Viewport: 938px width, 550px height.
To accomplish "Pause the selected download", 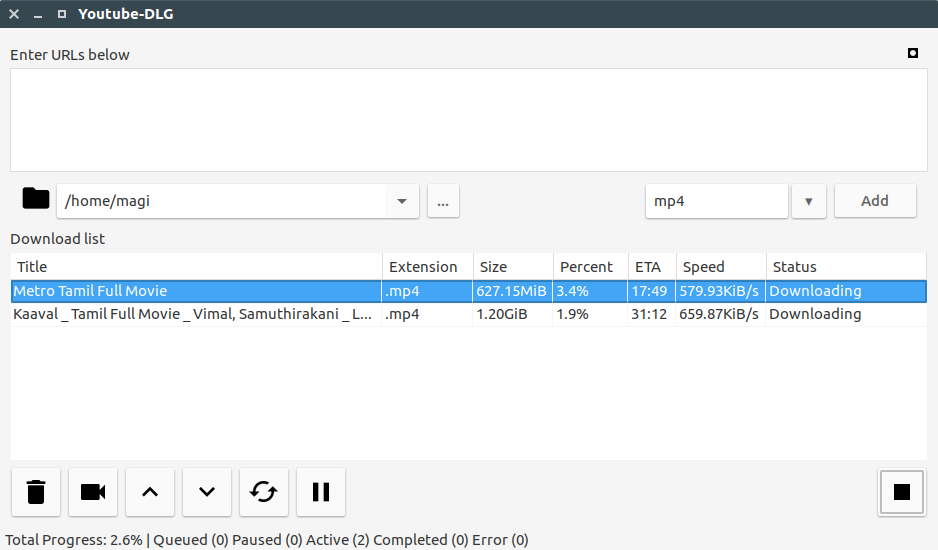I will click(x=321, y=492).
